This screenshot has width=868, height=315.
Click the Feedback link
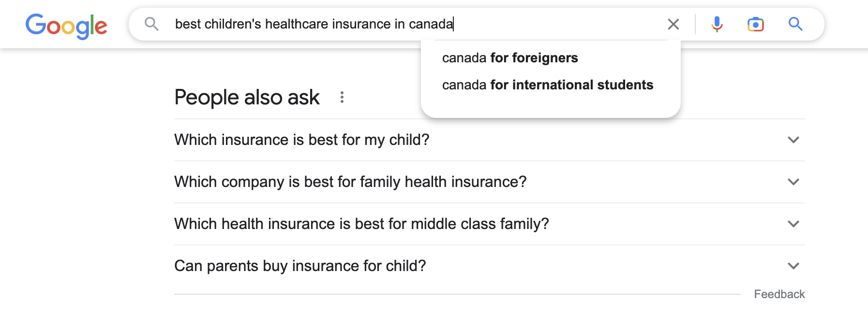click(779, 294)
